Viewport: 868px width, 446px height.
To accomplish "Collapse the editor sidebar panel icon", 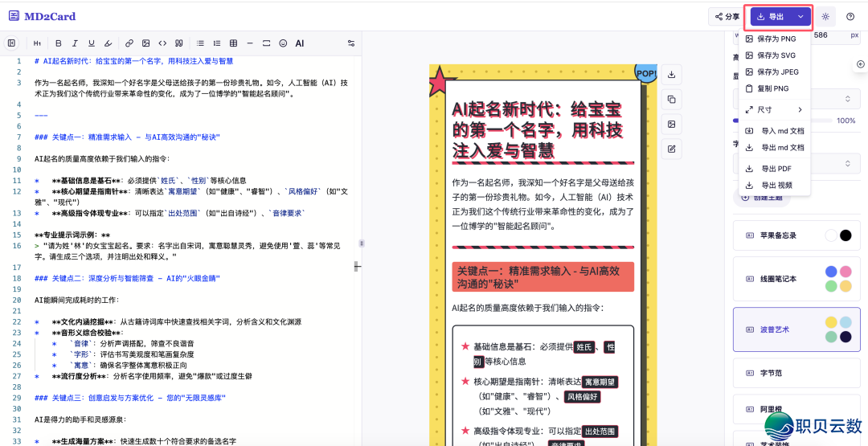I will point(11,43).
